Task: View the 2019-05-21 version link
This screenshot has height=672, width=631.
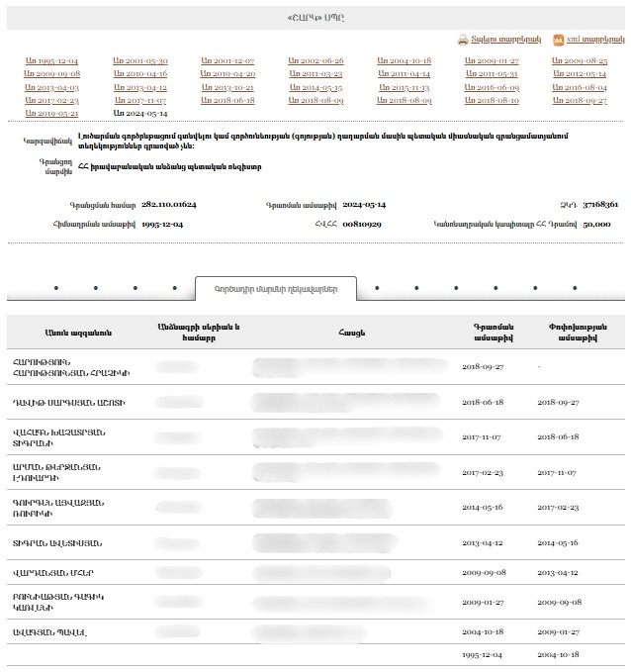Action: (x=51, y=114)
